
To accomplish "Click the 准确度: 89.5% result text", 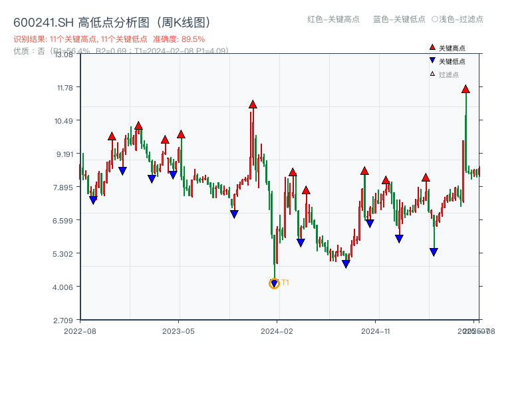I will coord(178,39).
